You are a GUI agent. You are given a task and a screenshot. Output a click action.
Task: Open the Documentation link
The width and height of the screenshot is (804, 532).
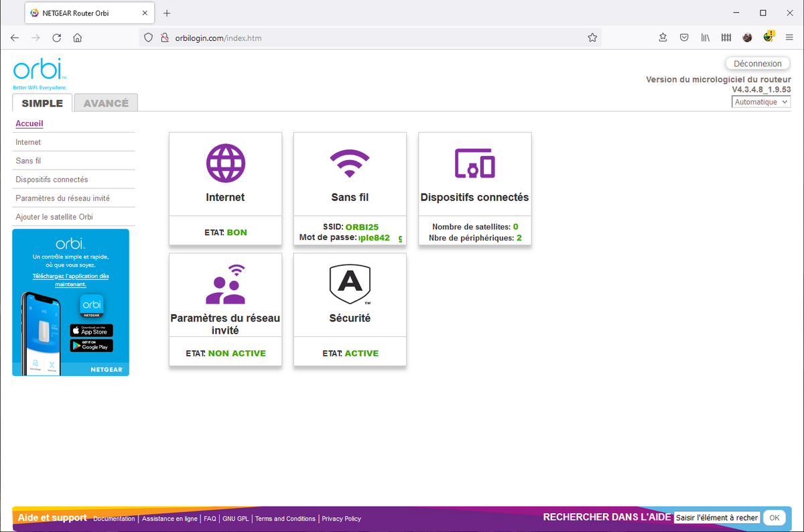pyautogui.click(x=115, y=519)
